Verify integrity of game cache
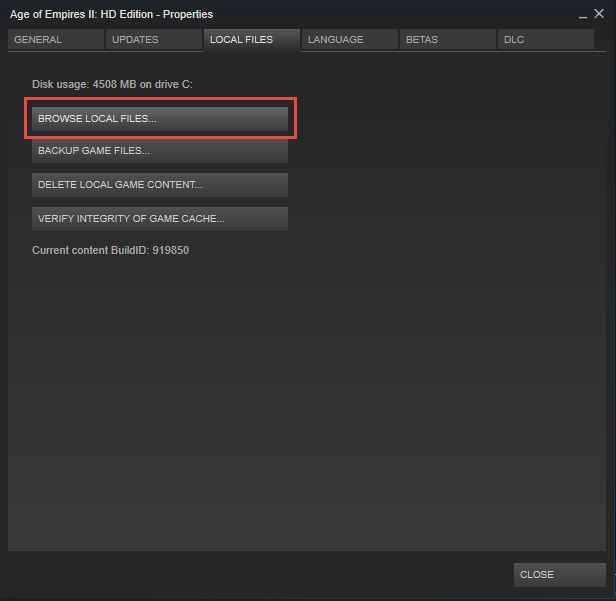 click(160, 219)
